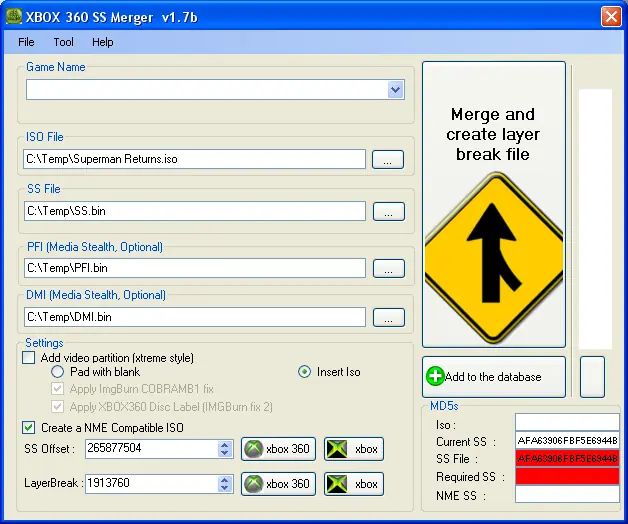Click the app icon in the title bar
The height and width of the screenshot is (524, 628).
(x=14, y=16)
